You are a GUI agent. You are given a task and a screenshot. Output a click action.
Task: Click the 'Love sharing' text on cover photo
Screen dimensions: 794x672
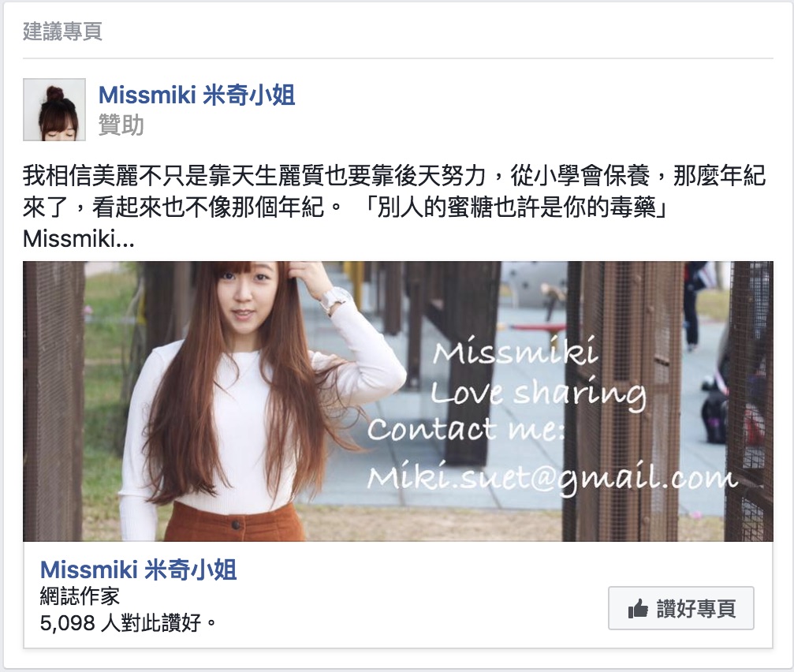coord(538,393)
